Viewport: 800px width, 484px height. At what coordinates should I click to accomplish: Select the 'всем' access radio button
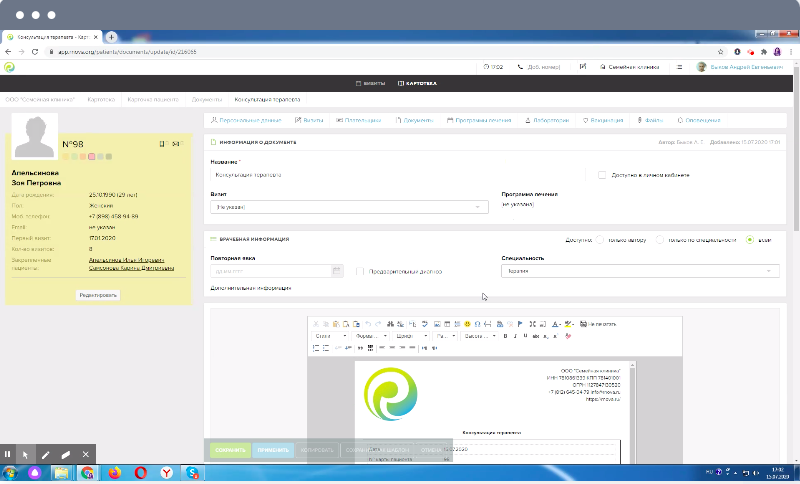point(749,239)
